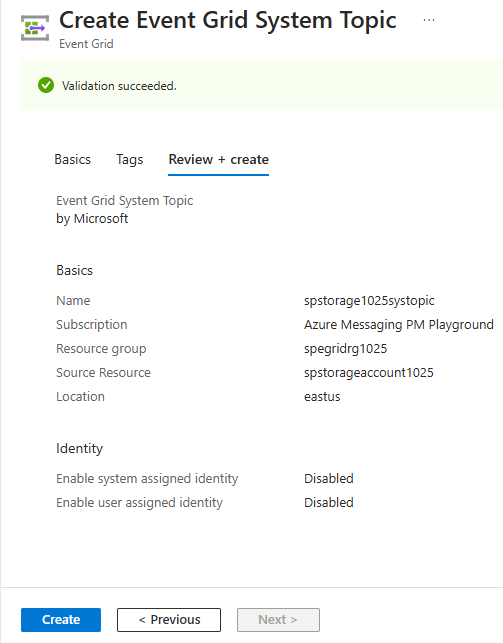Click the green validation succeeded checkmark icon
This screenshot has height=643, width=503.
(x=46, y=85)
